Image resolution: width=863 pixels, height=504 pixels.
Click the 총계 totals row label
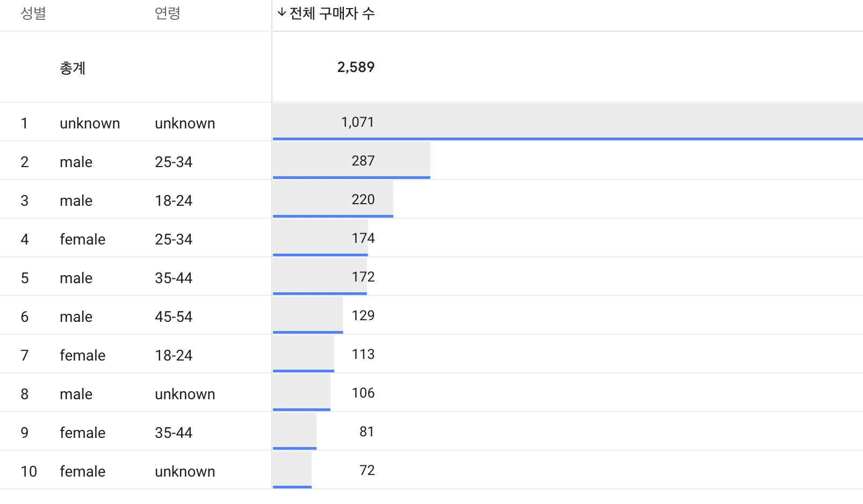[73, 68]
